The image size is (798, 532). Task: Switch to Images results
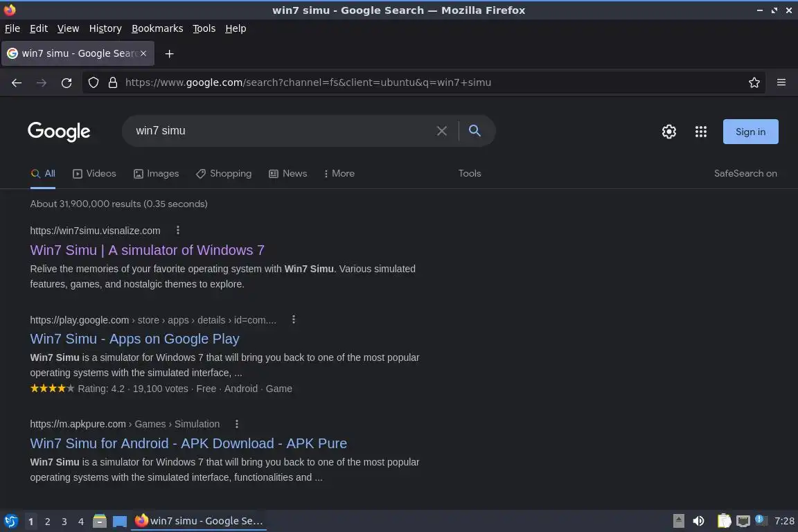(157, 174)
